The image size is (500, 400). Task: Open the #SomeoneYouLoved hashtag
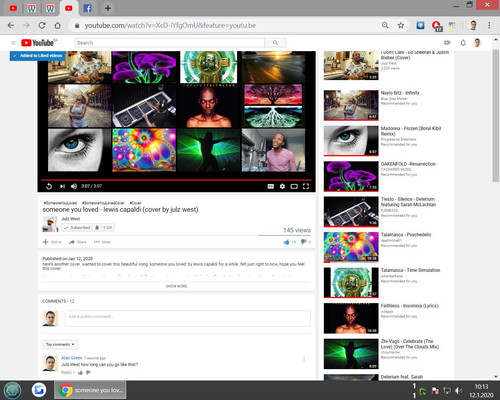point(60,203)
